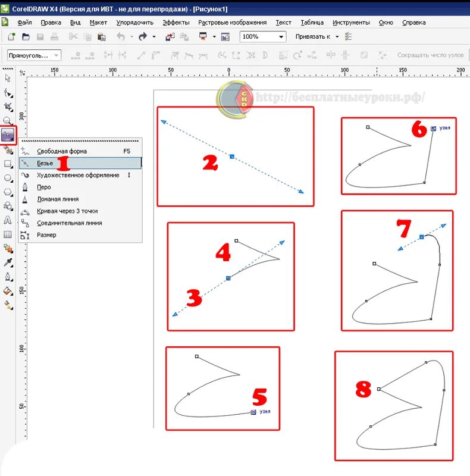Click the Options checklist icon
Screen dimensions: 470x476
[348, 37]
